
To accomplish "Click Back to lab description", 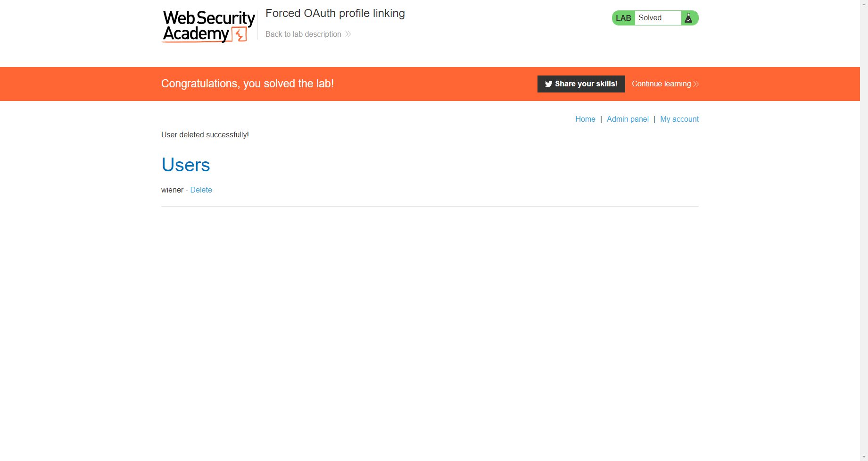I will (303, 34).
